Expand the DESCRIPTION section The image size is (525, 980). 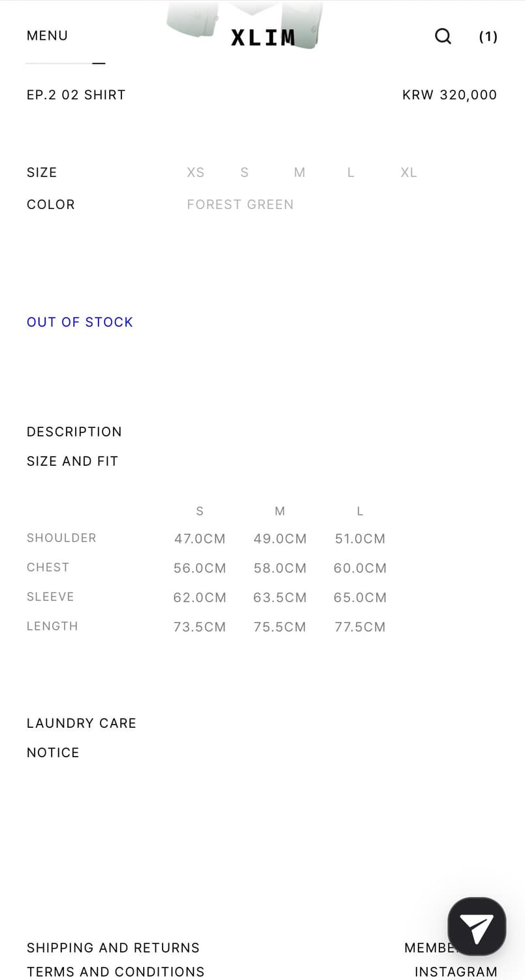point(74,432)
